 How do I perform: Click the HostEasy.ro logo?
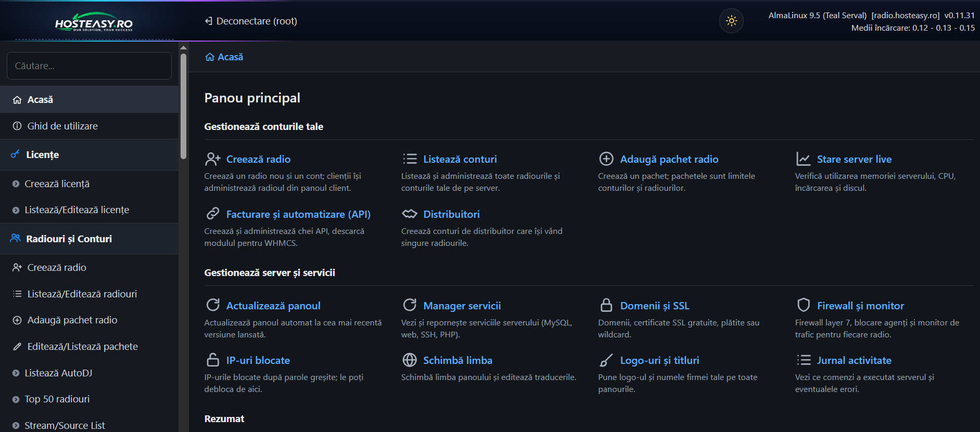[x=94, y=22]
